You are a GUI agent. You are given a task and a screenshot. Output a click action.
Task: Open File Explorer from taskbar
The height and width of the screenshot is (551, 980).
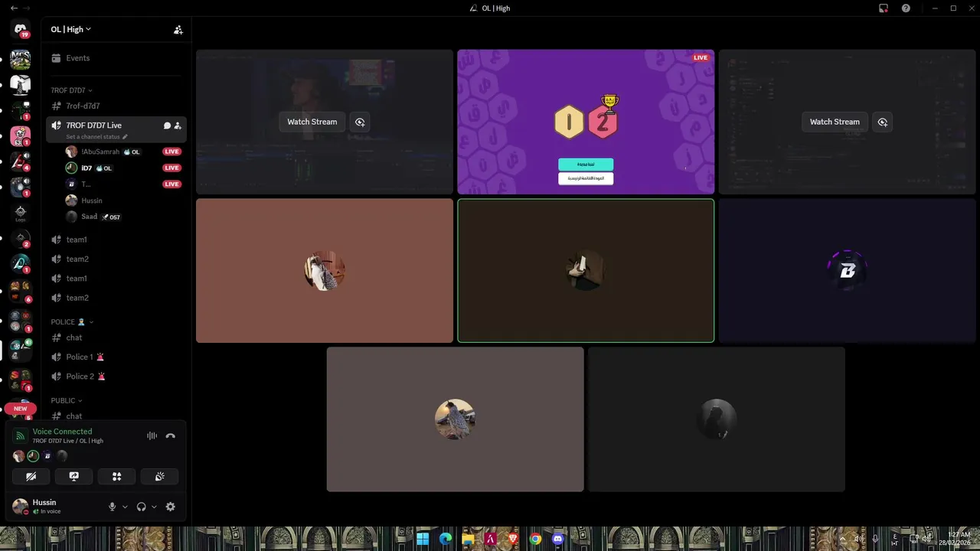click(468, 539)
